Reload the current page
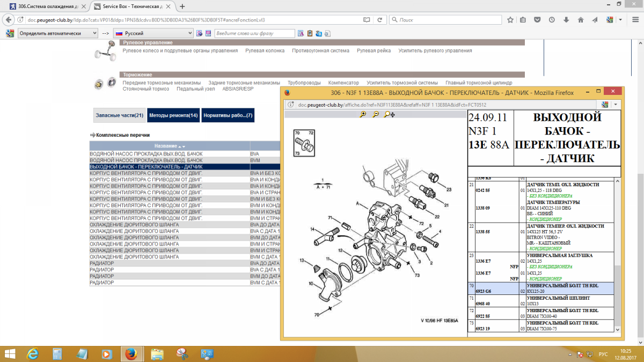This screenshot has width=644, height=362. (x=379, y=19)
